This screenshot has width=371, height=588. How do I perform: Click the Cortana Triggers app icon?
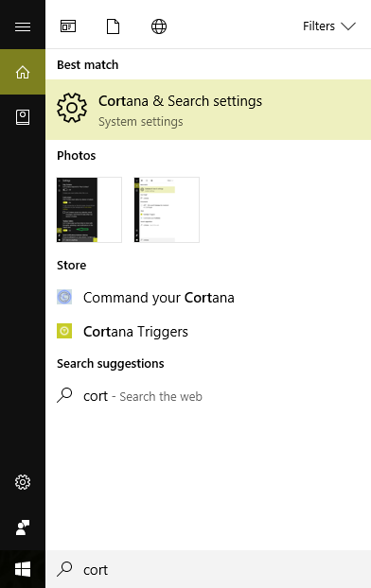click(64, 331)
